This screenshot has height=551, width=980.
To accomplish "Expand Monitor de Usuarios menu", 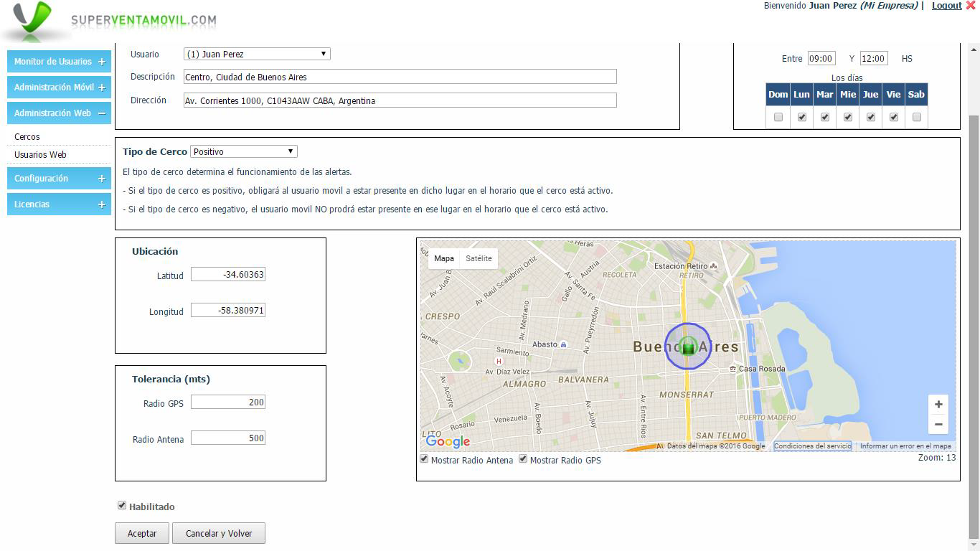I will coord(59,62).
